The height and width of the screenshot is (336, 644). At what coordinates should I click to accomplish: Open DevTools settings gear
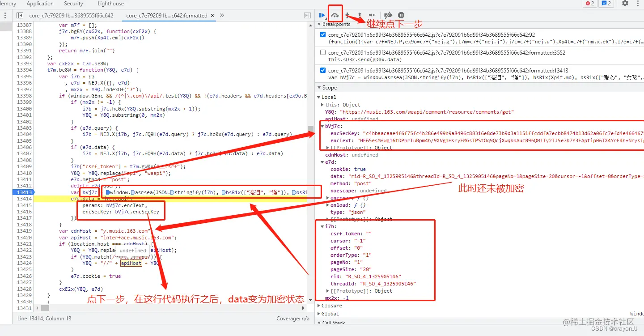[x=625, y=4]
